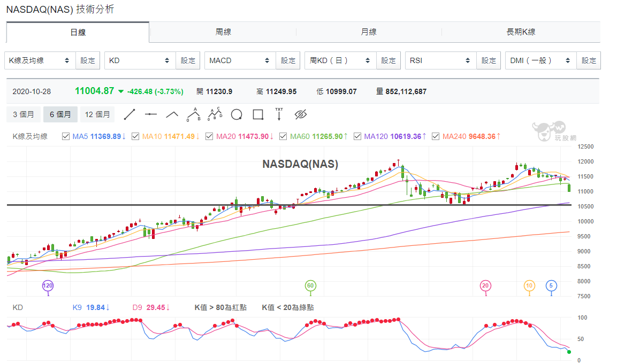Uncheck the MA60 checkbox
Screen dimensions: 617x364
click(283, 136)
